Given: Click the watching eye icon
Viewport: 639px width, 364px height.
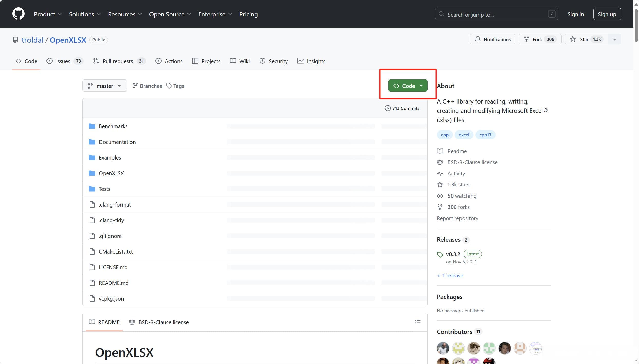Looking at the screenshot, I should point(440,196).
